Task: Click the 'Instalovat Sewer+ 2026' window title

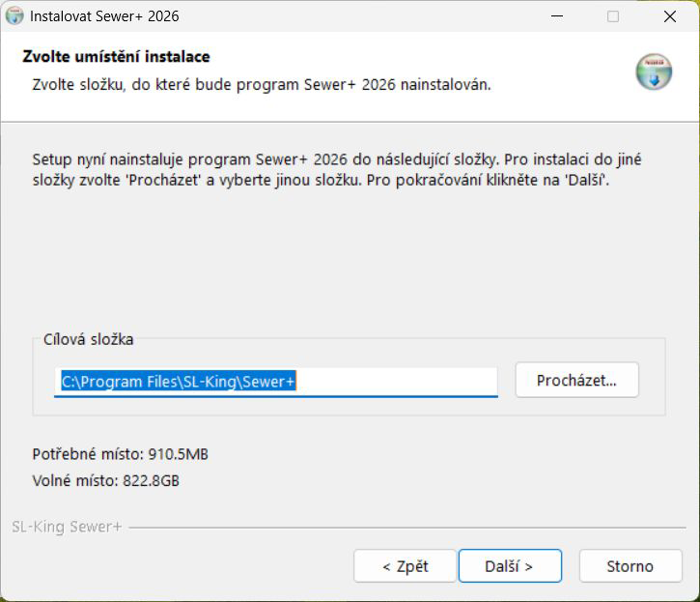Action: (x=104, y=16)
